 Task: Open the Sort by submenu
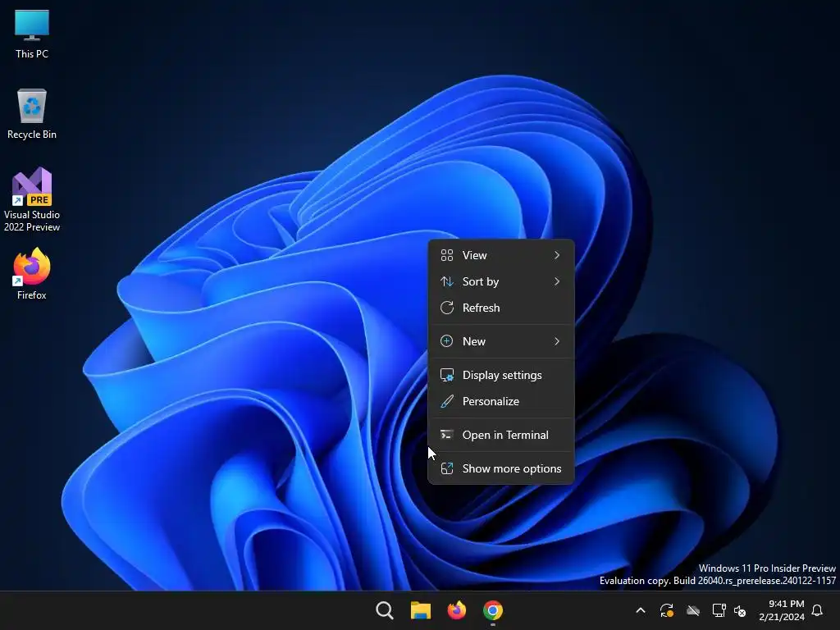click(501, 281)
